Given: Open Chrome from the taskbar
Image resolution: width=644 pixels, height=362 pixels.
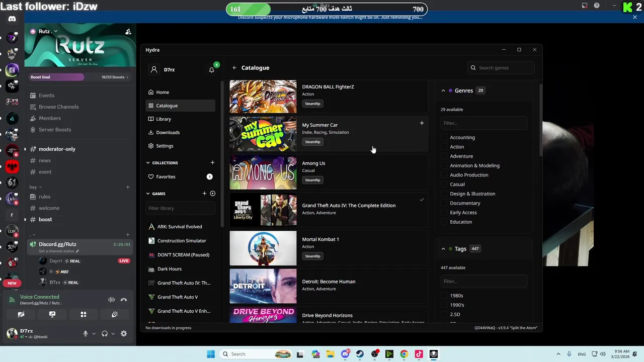Looking at the screenshot, I should click(x=404, y=354).
